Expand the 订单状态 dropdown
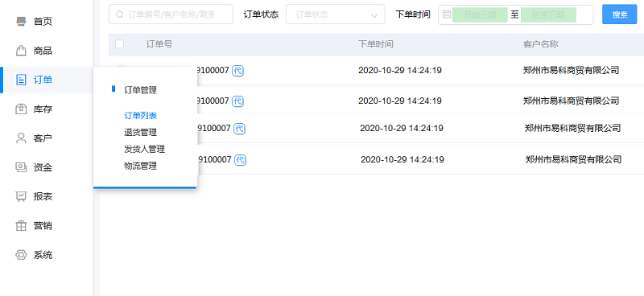Viewport: 644px width, 296px height. [x=336, y=14]
